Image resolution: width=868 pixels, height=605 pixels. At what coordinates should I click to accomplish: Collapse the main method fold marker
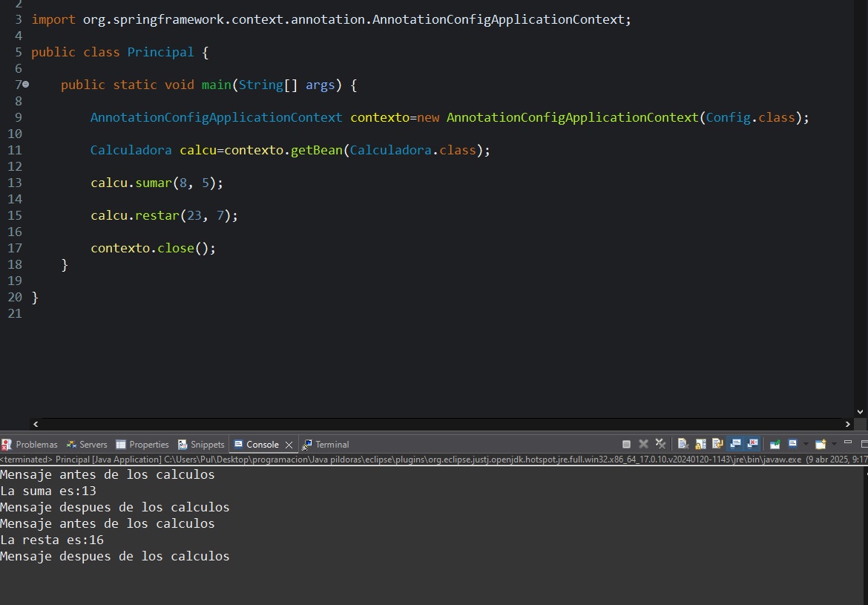26,85
